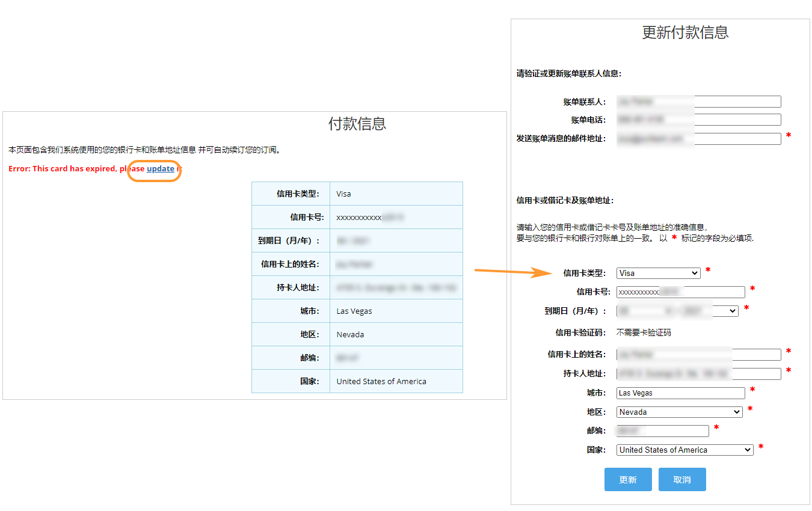Select the 邮编 input field

point(663,431)
